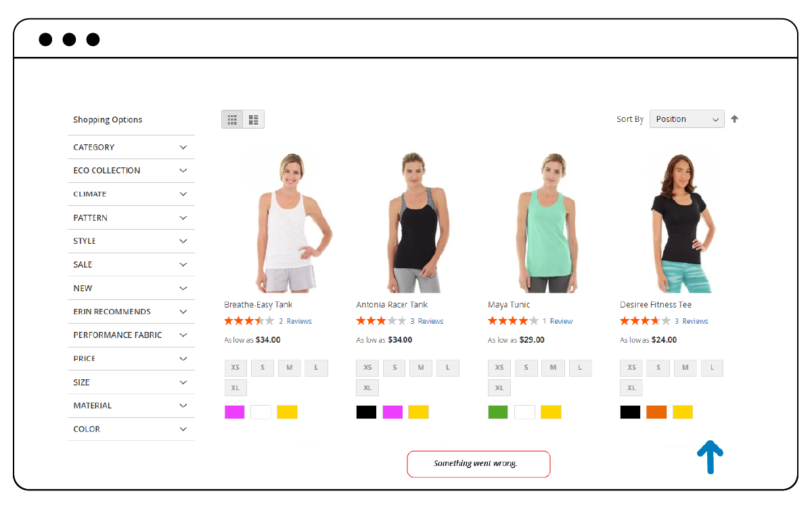Pick magenta color for Antonia Racer Tank
Screen dimensions: 812x508
tap(393, 412)
